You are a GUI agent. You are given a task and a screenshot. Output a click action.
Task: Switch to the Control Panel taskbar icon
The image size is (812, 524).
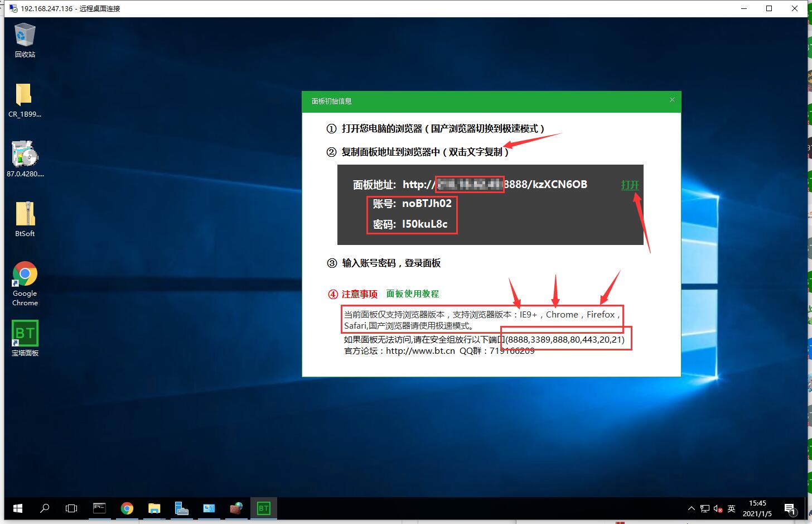tap(209, 508)
